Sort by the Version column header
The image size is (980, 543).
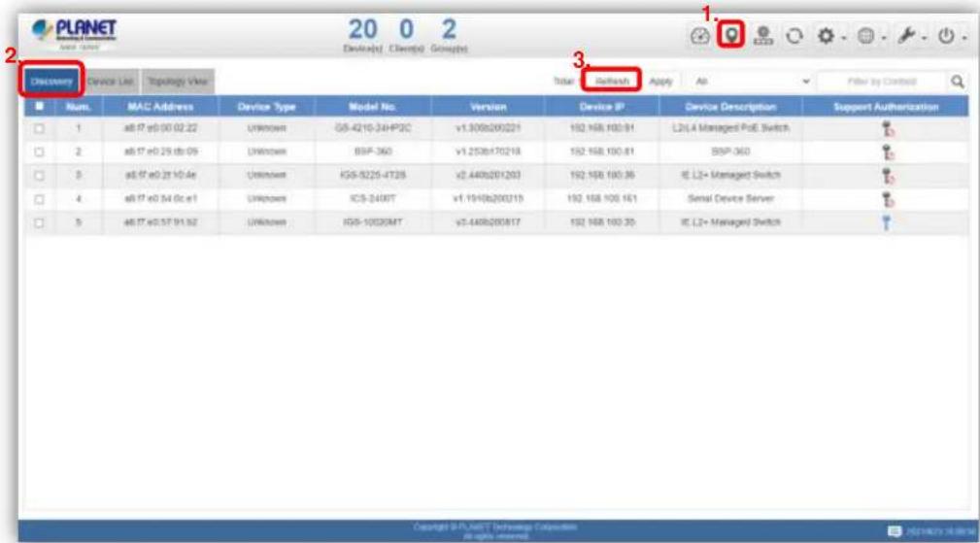[x=489, y=107]
